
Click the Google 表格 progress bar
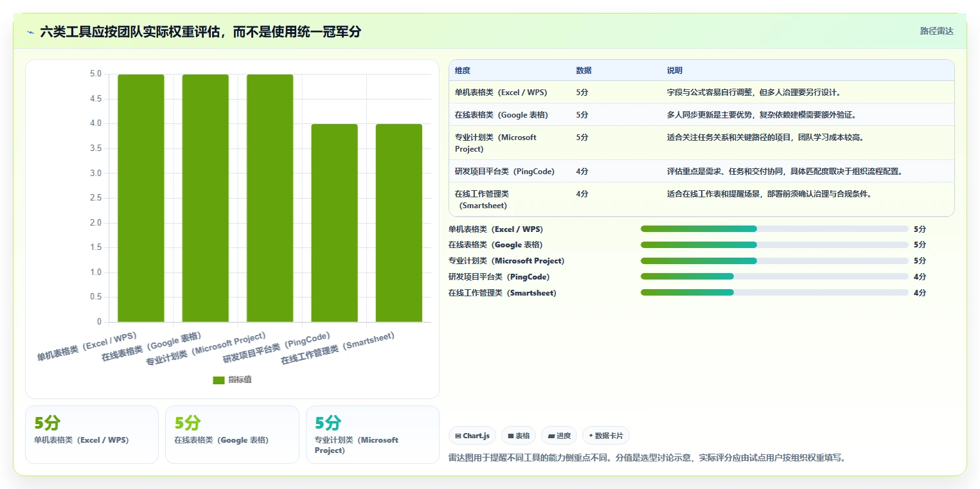point(774,245)
